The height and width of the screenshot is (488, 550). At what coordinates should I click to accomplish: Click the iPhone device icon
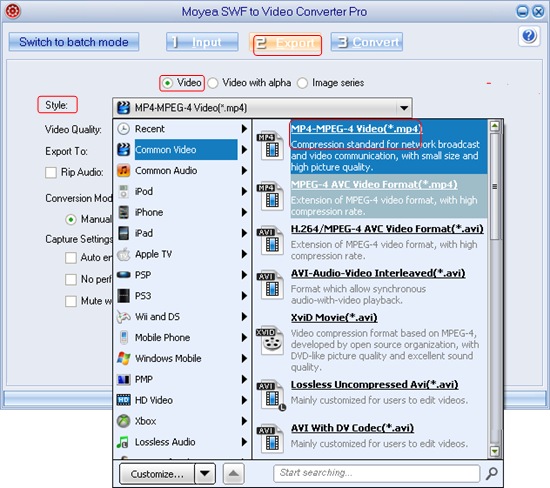tap(123, 212)
